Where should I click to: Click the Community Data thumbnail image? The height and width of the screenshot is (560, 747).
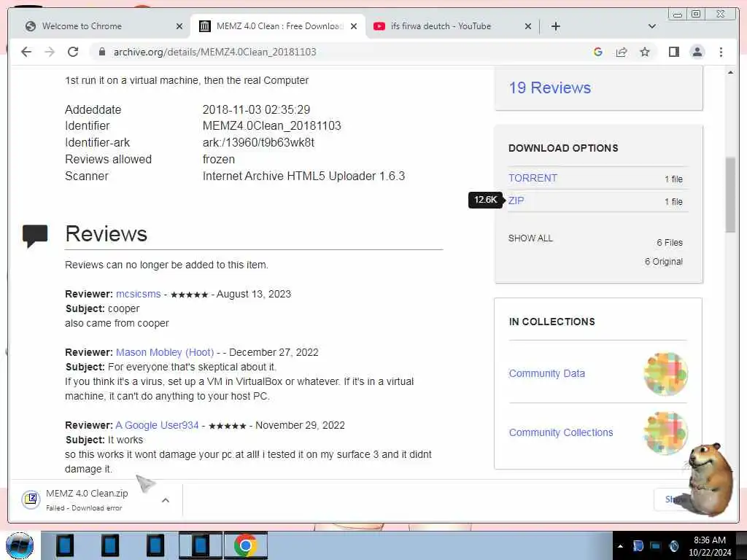665,374
